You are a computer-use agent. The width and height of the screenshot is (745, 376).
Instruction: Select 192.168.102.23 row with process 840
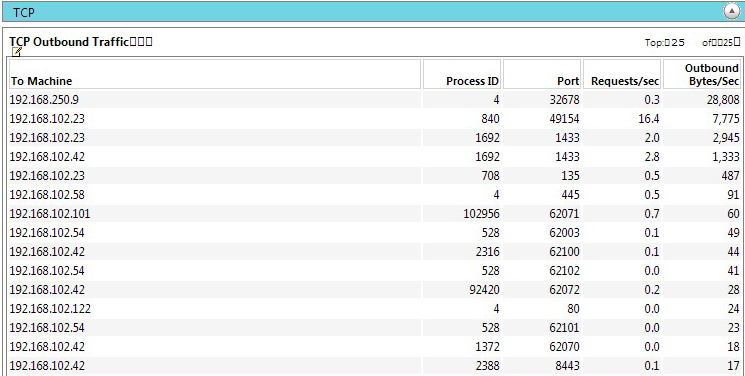point(374,119)
